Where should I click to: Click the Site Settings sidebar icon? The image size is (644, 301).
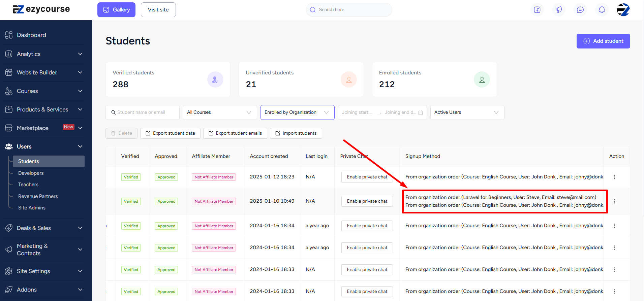tap(9, 271)
